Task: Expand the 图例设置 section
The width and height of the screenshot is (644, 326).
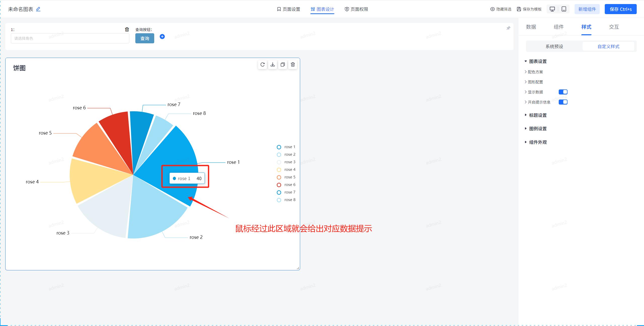Action: pyautogui.click(x=535, y=129)
